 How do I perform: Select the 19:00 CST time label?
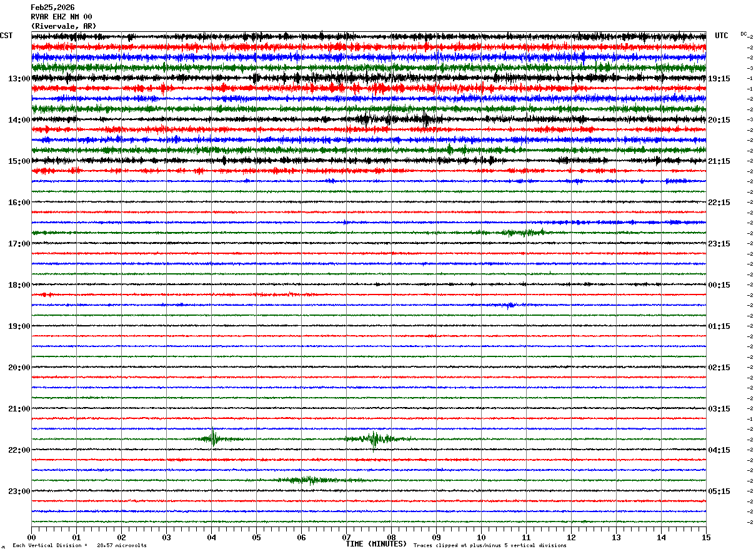pos(19,326)
